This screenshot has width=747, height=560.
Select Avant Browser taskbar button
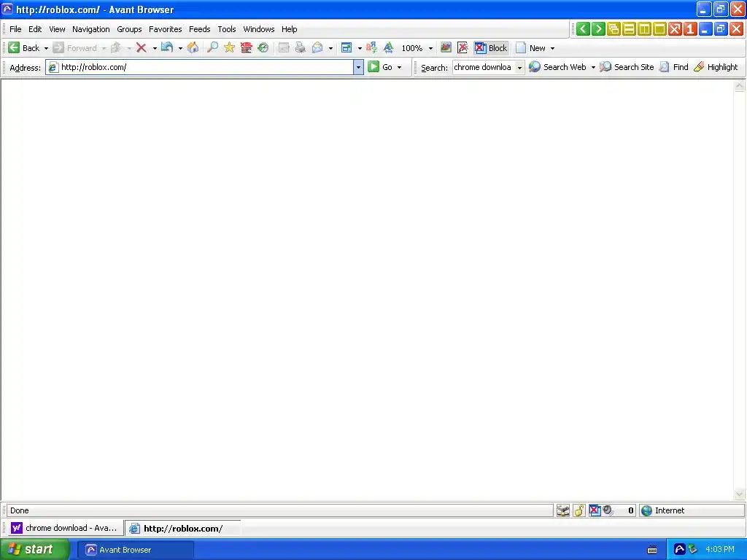(135, 550)
